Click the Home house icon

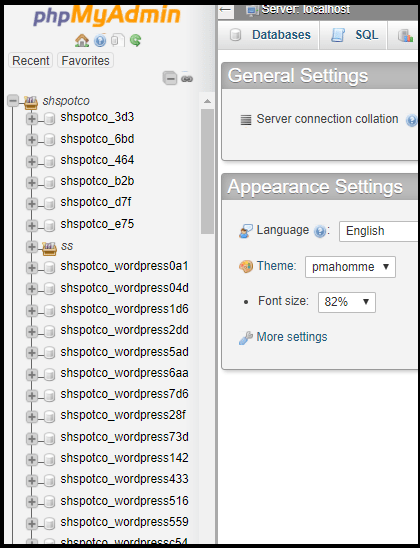(82, 41)
